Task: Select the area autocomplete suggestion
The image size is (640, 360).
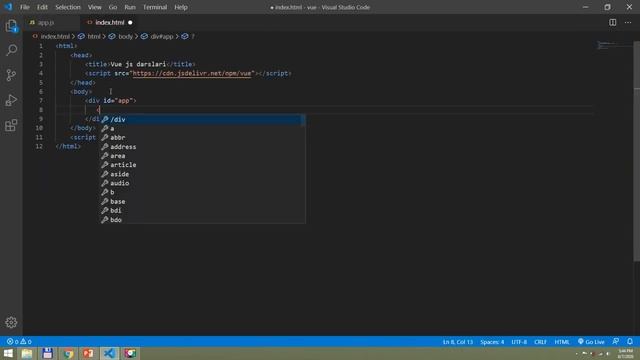Action: pyautogui.click(x=203, y=156)
